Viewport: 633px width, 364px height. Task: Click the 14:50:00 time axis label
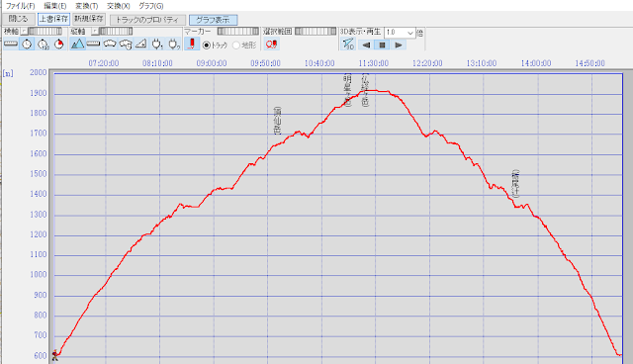coord(589,63)
